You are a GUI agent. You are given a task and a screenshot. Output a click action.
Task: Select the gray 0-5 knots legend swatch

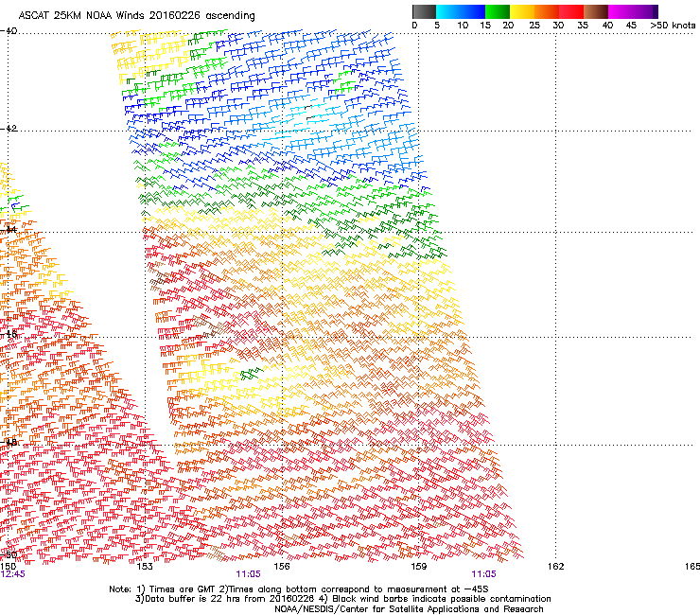point(424,11)
